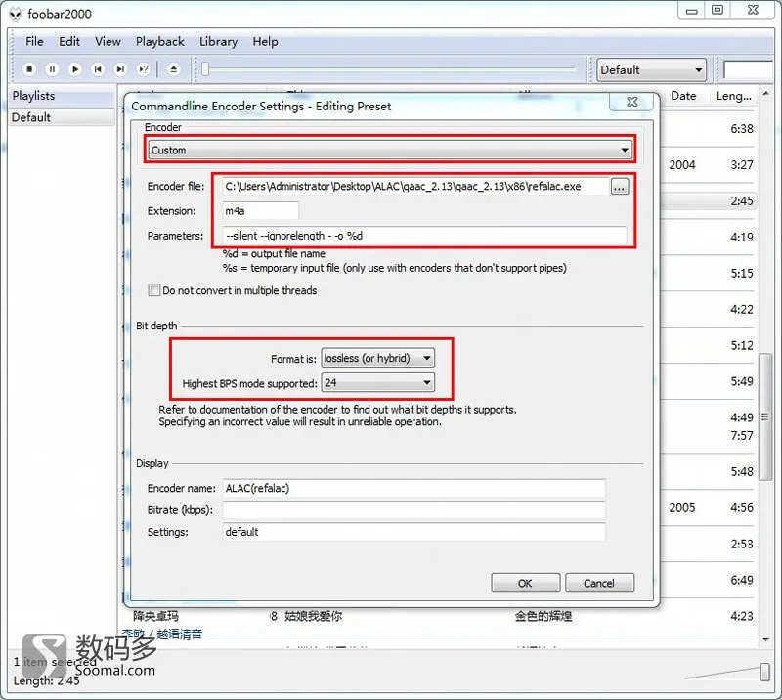Click the foobar2000 alien head icon
The width and height of the screenshot is (782, 700).
[x=16, y=14]
